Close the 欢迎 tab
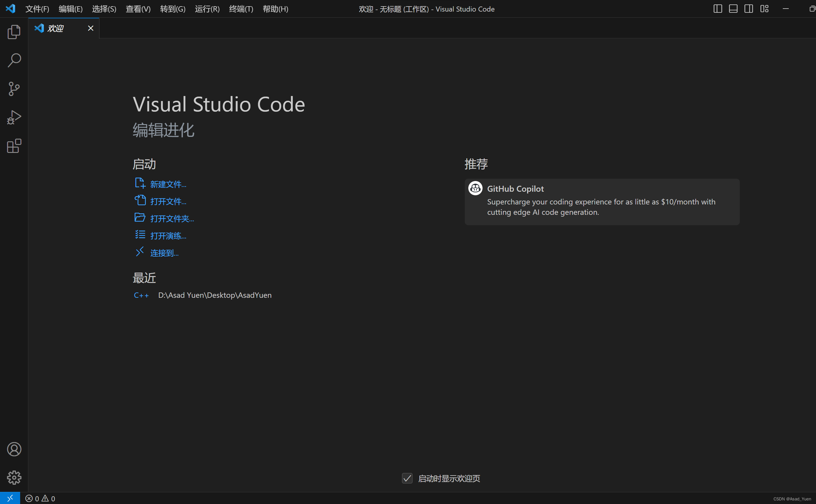Image resolution: width=816 pixels, height=504 pixels. coord(90,28)
